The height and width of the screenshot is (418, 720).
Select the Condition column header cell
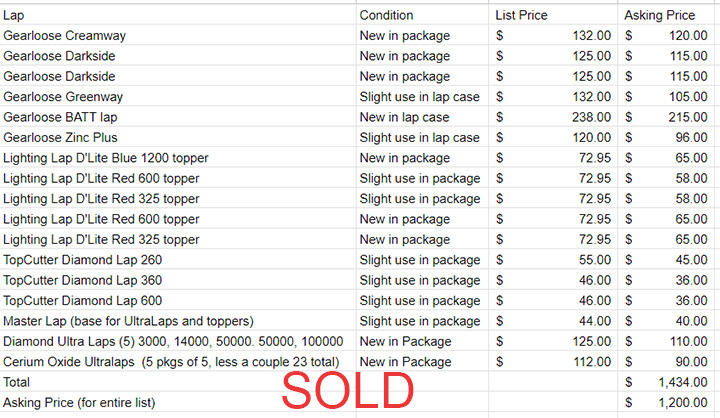point(385,15)
